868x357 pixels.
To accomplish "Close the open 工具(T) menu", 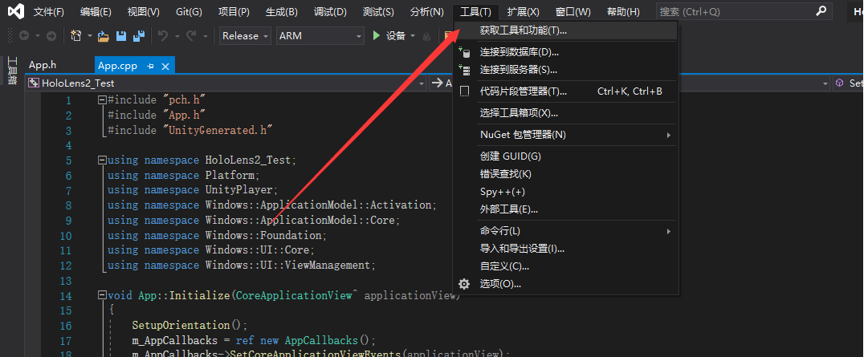I will [x=475, y=11].
